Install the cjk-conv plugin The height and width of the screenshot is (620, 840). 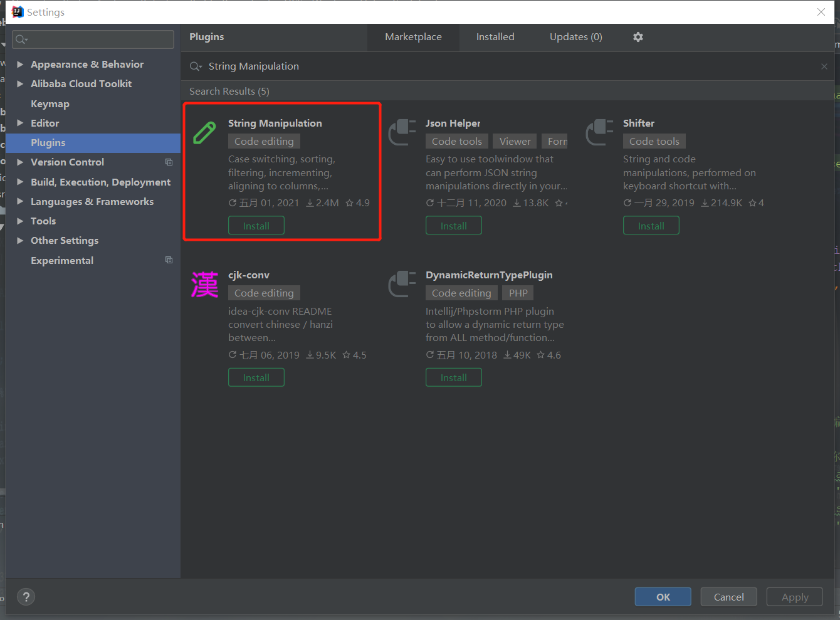tap(256, 377)
